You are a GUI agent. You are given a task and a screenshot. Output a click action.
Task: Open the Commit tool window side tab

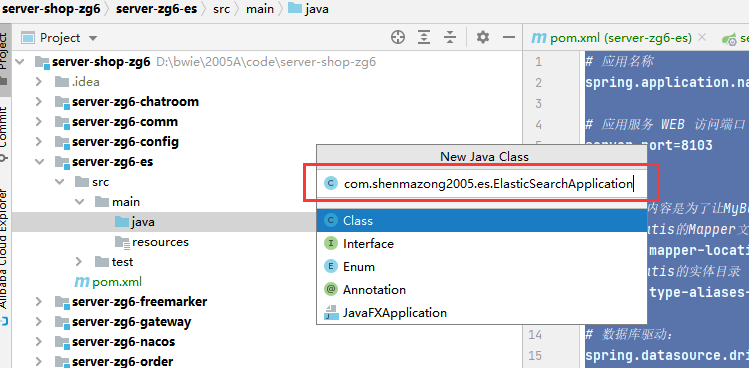4,134
